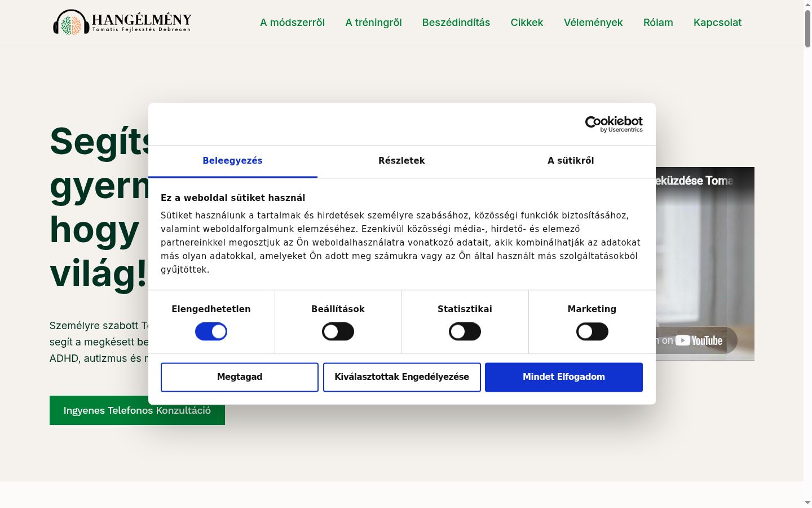
Task: Switch to the Részletek tab
Action: click(401, 161)
